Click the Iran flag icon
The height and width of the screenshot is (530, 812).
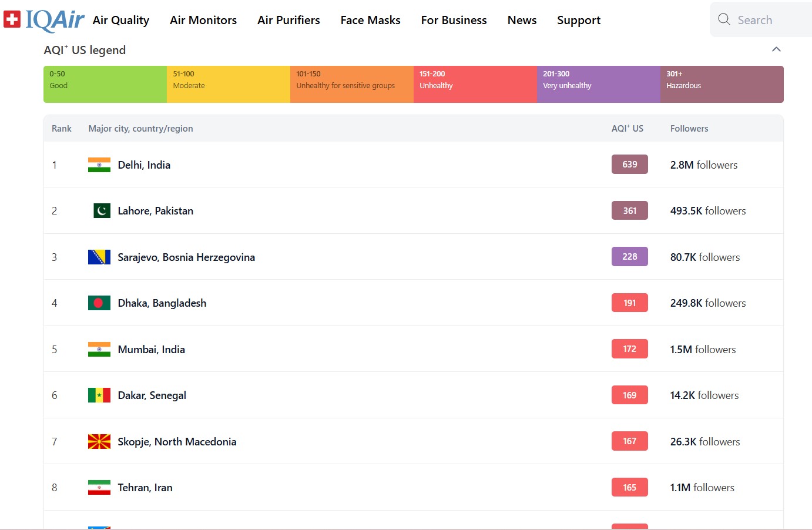[99, 488]
